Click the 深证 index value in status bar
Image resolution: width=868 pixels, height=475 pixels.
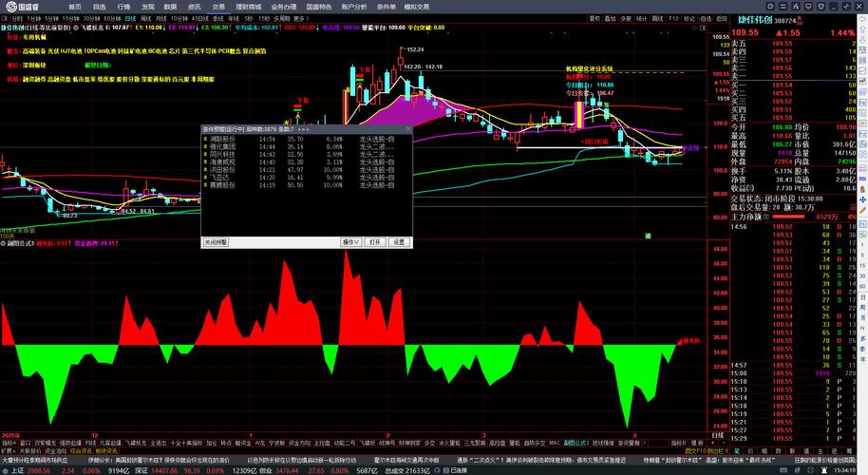tap(164, 470)
